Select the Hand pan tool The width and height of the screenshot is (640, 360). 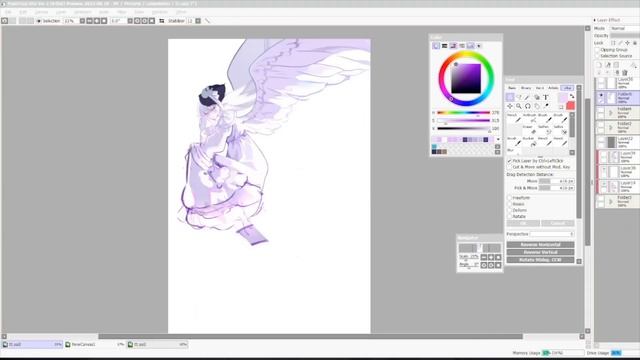pos(537,106)
